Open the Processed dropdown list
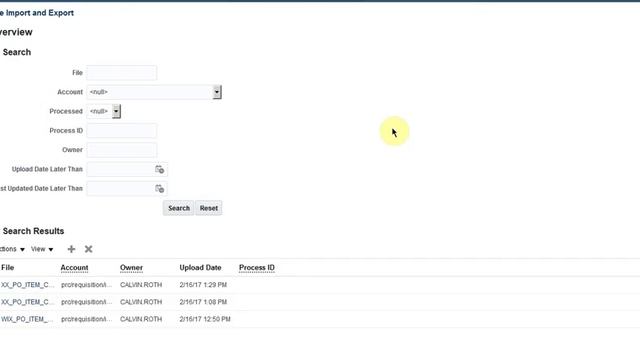This screenshot has width=640, height=360. click(x=116, y=111)
